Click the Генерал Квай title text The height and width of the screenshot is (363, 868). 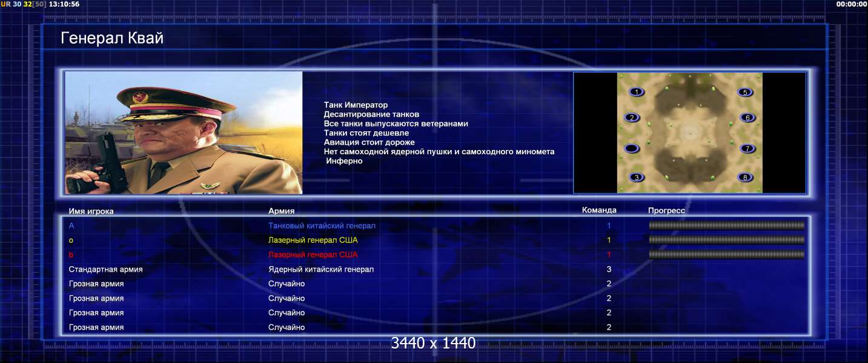pos(112,39)
